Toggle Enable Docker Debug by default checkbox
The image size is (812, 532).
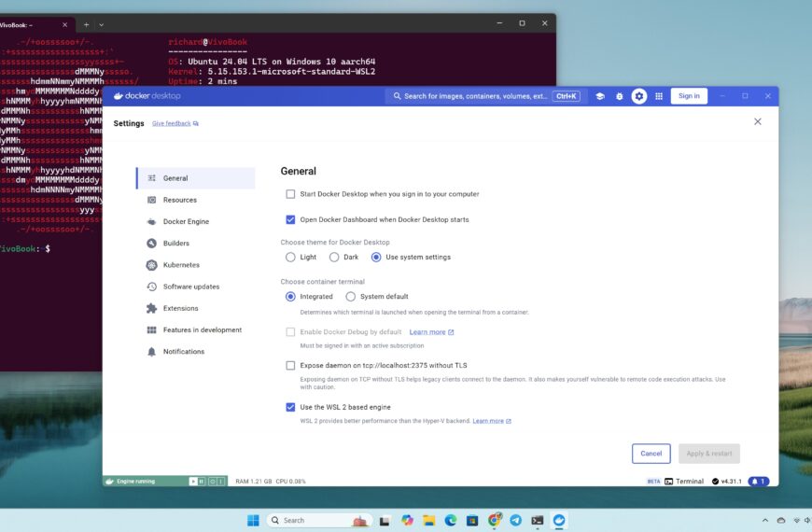point(290,332)
